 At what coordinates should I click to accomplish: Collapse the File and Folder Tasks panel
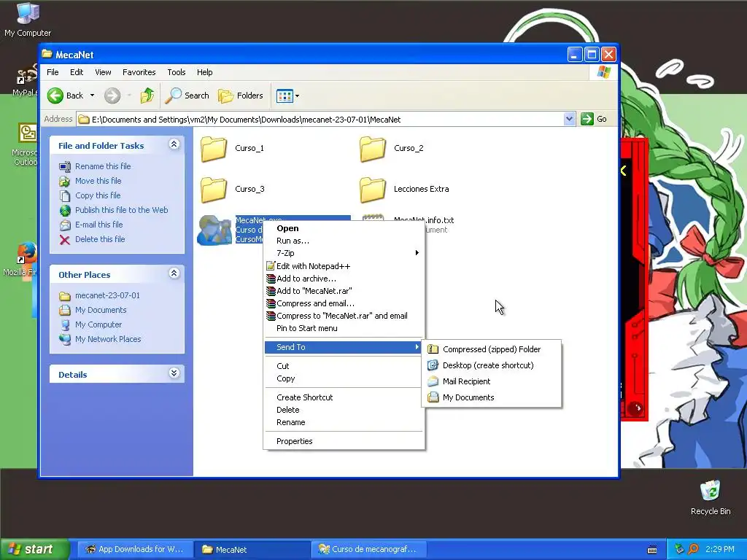point(174,144)
